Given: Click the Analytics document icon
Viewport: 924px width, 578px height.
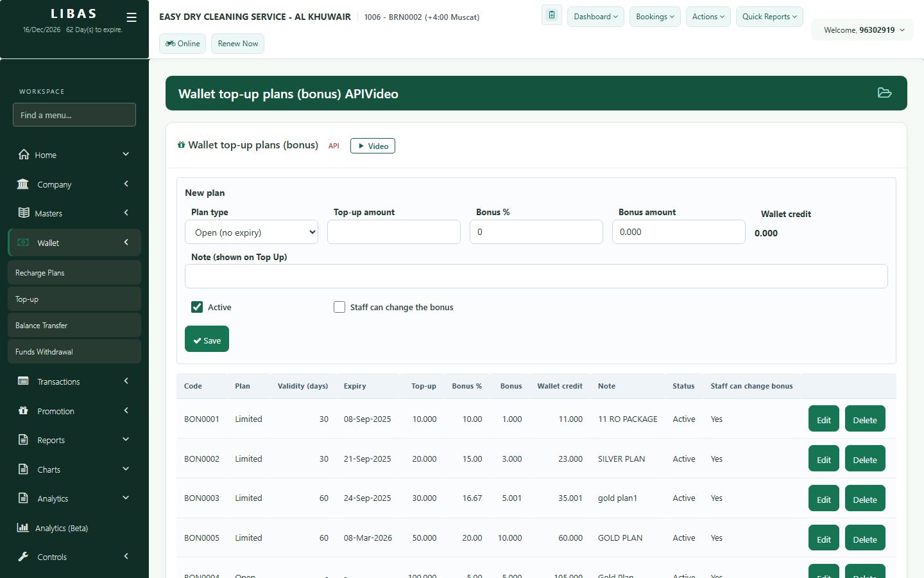Looking at the screenshot, I should [23, 498].
